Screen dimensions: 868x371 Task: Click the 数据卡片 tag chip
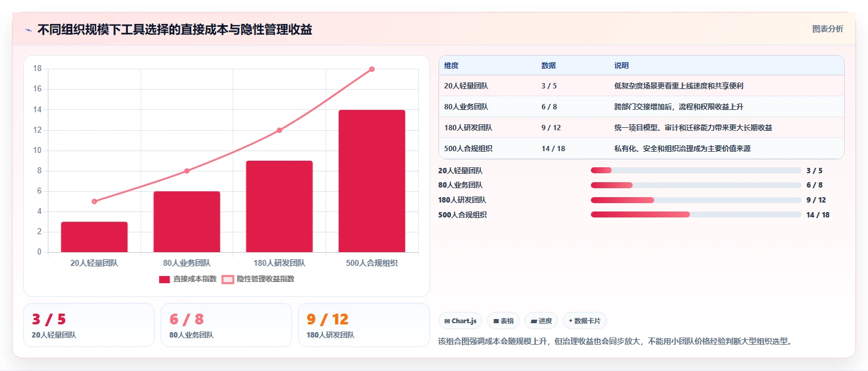(x=584, y=321)
